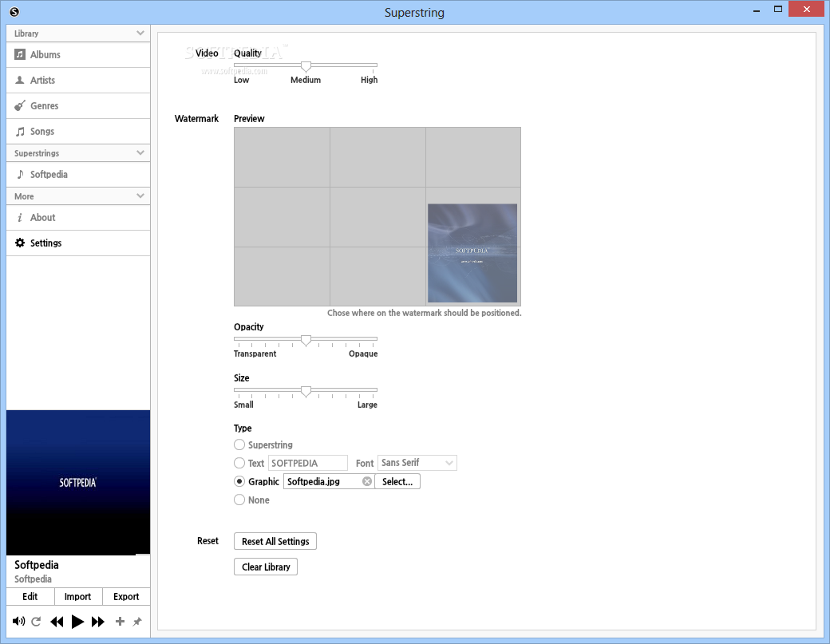Open the Genres library view
Screen dimensions: 830x644
point(78,106)
